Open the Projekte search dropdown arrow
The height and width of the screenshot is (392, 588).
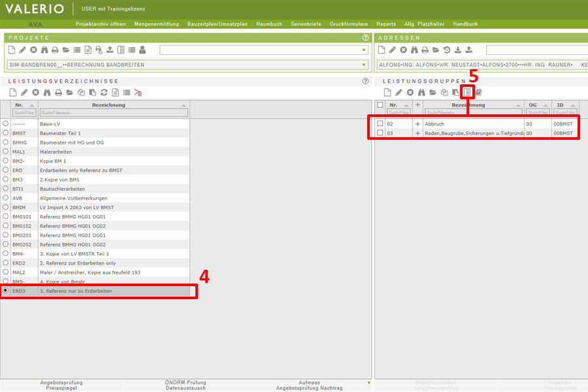coord(365,50)
